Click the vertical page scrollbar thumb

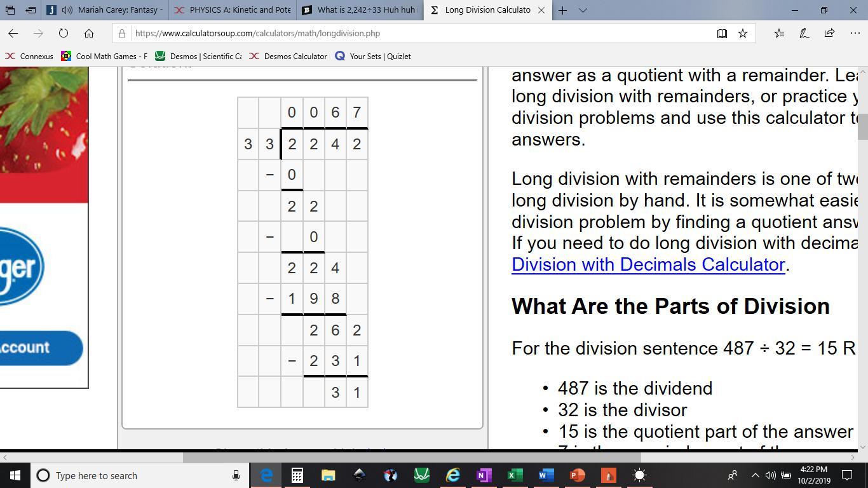coord(862,126)
